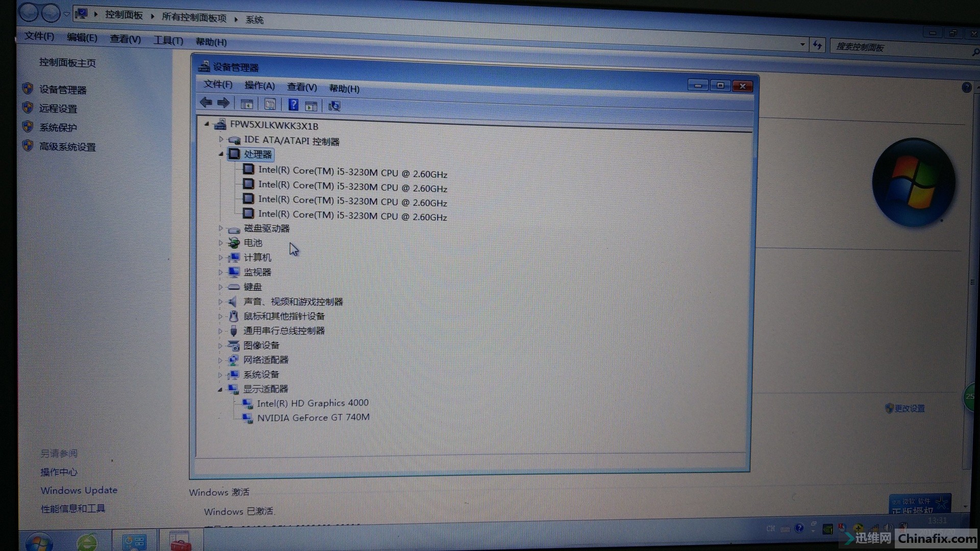
Task: Expand the IDE ATA/ATAPI 控制器 node
Action: [221, 139]
